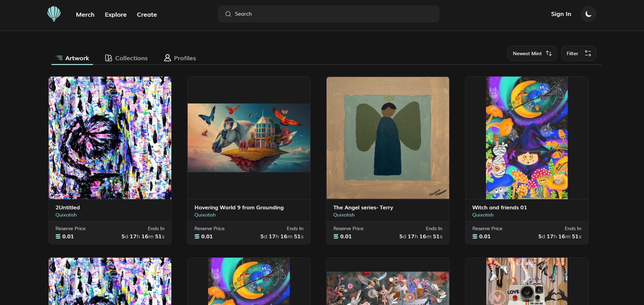This screenshot has height=305, width=644.
Task: Click The Angel series- Terry title
Action: 363,208
